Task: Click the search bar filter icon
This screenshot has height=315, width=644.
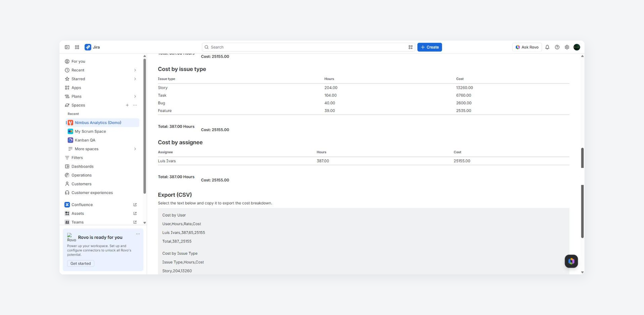Action: click(x=411, y=47)
